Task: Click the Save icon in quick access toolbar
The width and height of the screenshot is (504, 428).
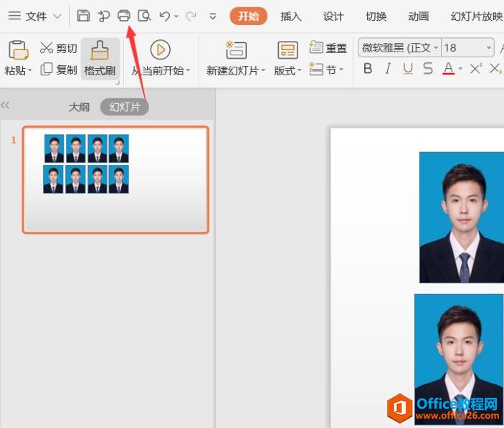Action: [x=83, y=16]
